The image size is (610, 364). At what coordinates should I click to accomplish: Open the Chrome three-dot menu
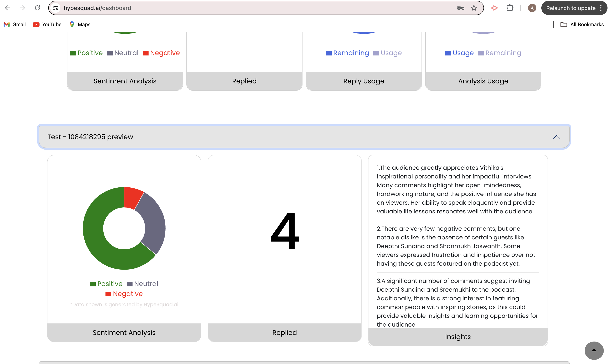[601, 8]
